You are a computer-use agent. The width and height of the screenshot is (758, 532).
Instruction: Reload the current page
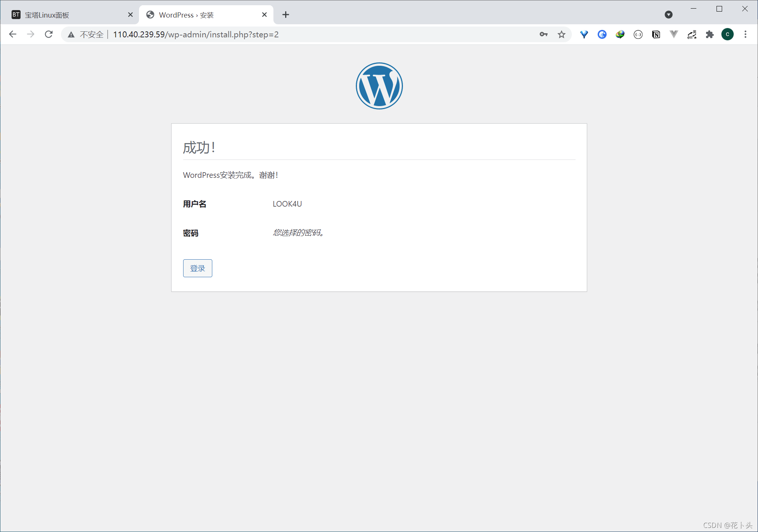(49, 34)
